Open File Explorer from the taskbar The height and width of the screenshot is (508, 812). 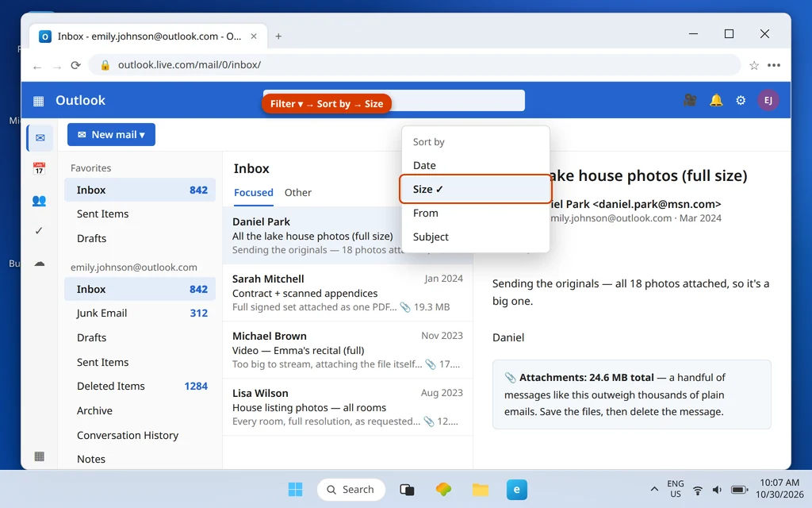[x=480, y=489]
